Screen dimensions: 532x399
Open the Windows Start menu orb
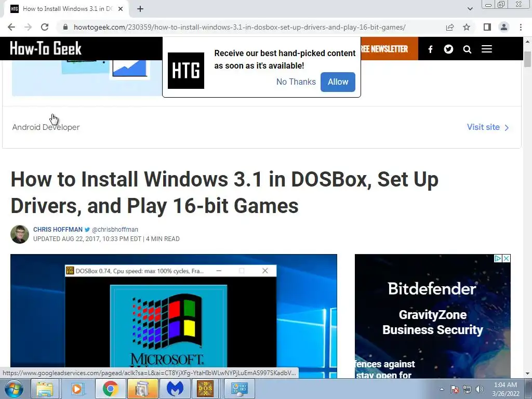pos(14,389)
